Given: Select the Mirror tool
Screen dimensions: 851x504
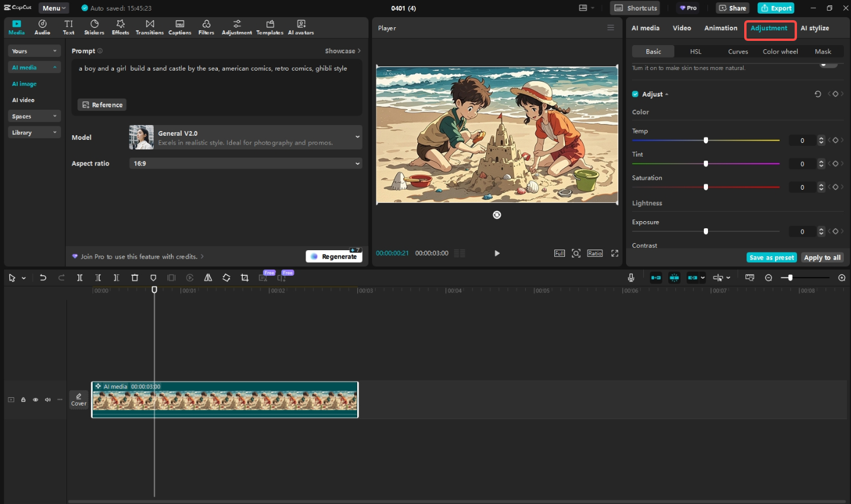Looking at the screenshot, I should click(208, 277).
